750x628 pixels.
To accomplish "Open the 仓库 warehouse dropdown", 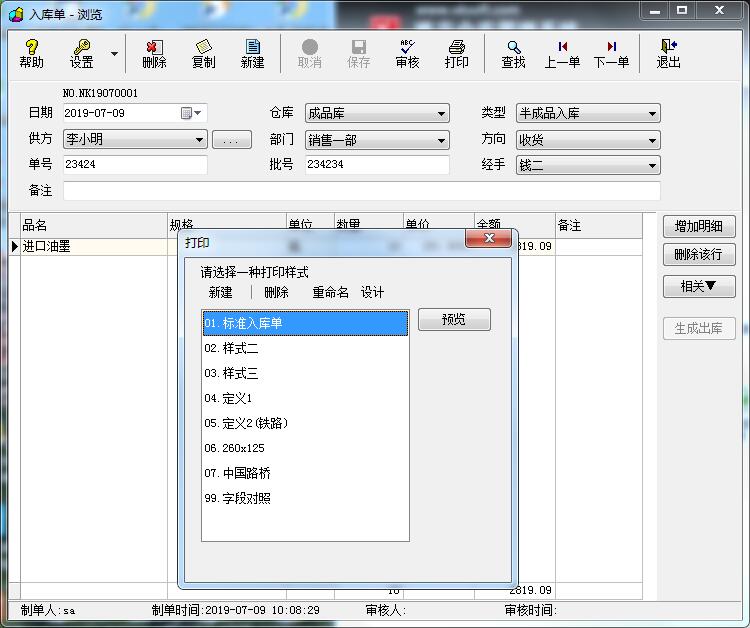I will (x=441, y=114).
